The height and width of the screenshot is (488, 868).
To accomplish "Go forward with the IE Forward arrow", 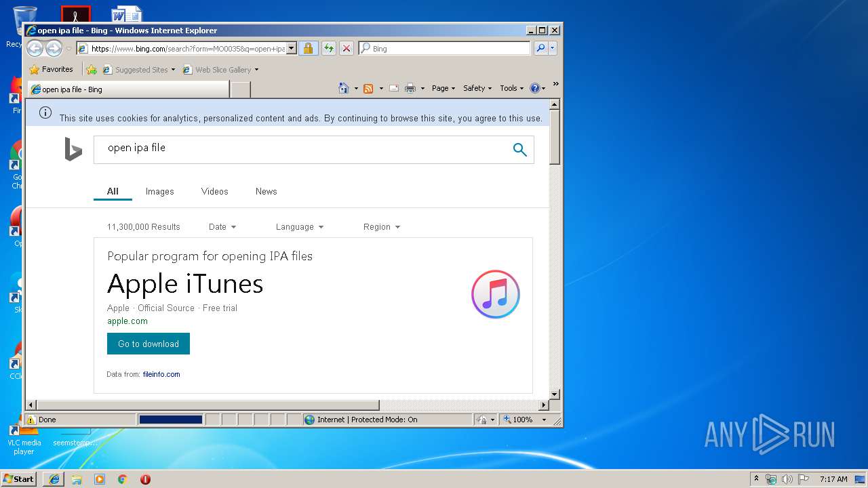I will click(x=54, y=48).
